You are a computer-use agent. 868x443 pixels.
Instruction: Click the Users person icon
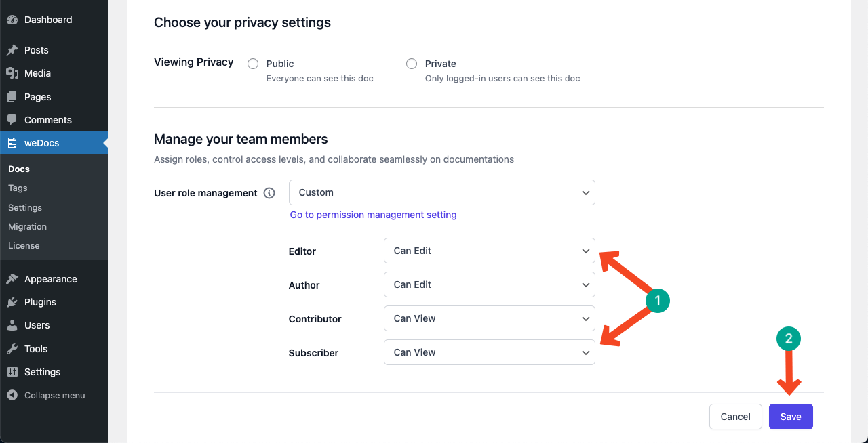coord(12,325)
